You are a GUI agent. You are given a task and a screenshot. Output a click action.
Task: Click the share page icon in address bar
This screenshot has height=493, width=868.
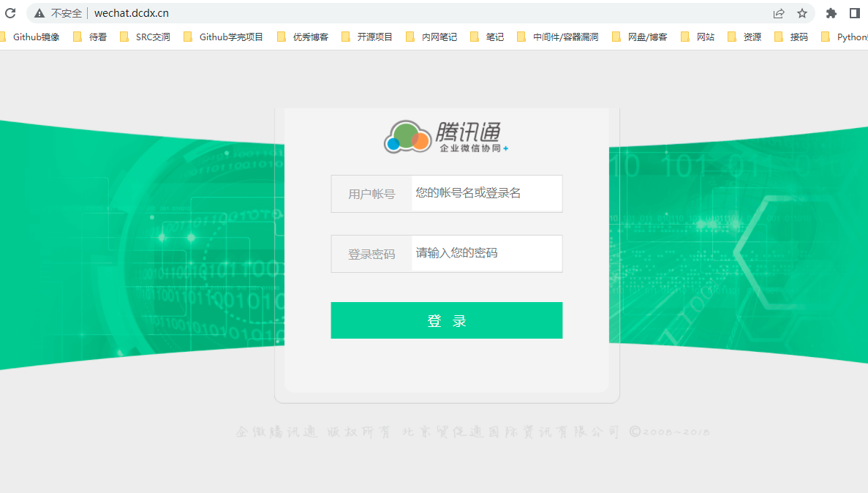[x=779, y=13]
